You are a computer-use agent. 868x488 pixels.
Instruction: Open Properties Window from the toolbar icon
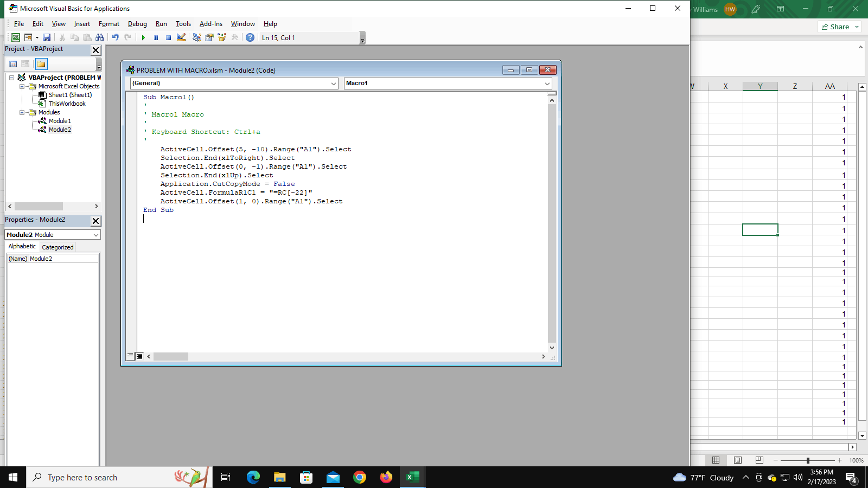click(x=209, y=37)
